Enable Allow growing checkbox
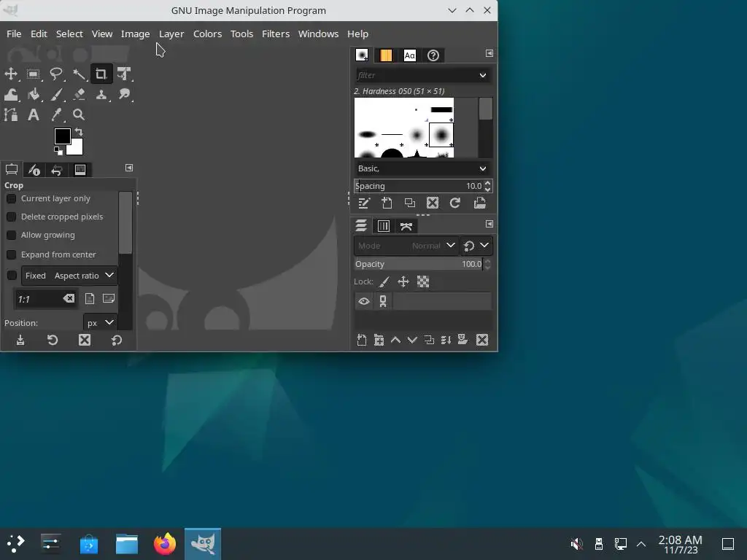 coord(12,236)
